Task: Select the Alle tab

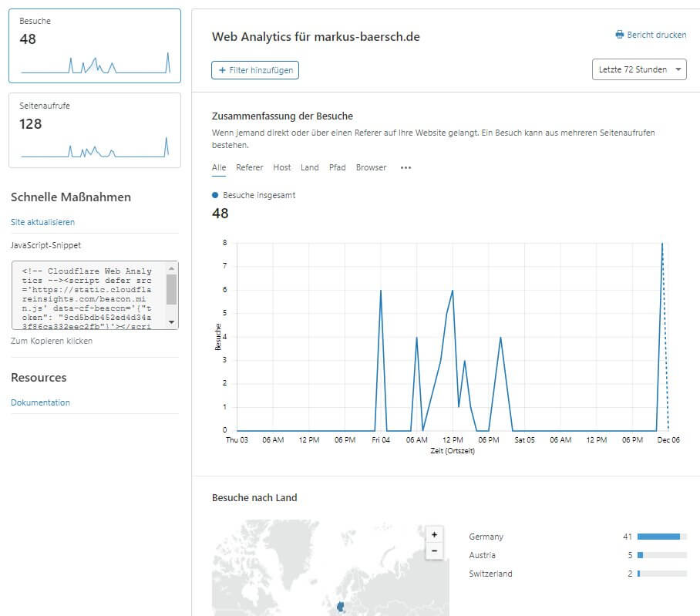Action: point(219,167)
